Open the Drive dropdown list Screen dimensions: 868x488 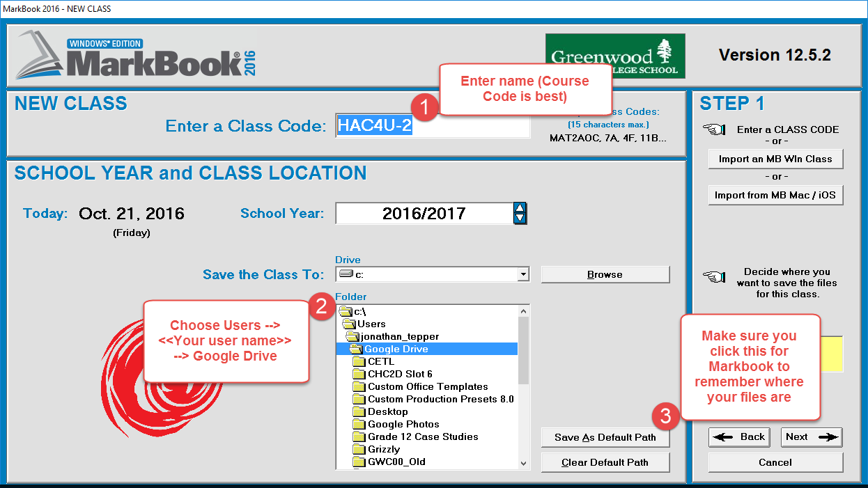click(x=523, y=275)
